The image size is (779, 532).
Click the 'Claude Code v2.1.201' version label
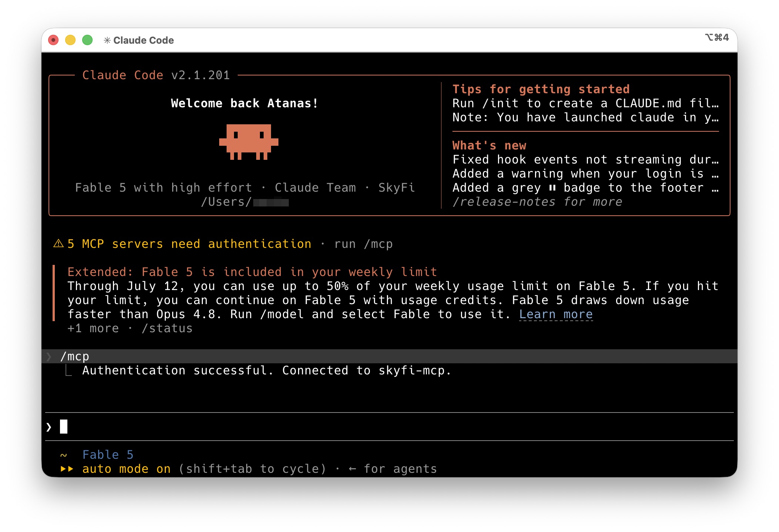pos(156,75)
